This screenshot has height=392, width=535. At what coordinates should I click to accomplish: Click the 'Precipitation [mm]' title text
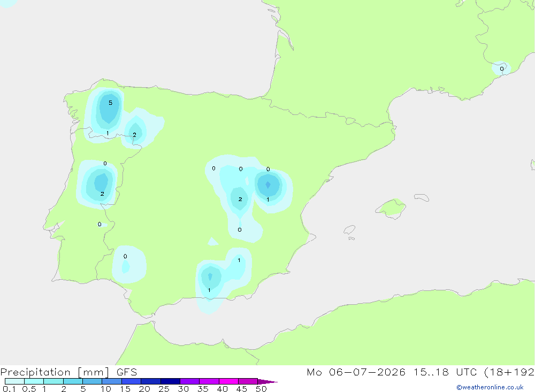[x=55, y=372]
